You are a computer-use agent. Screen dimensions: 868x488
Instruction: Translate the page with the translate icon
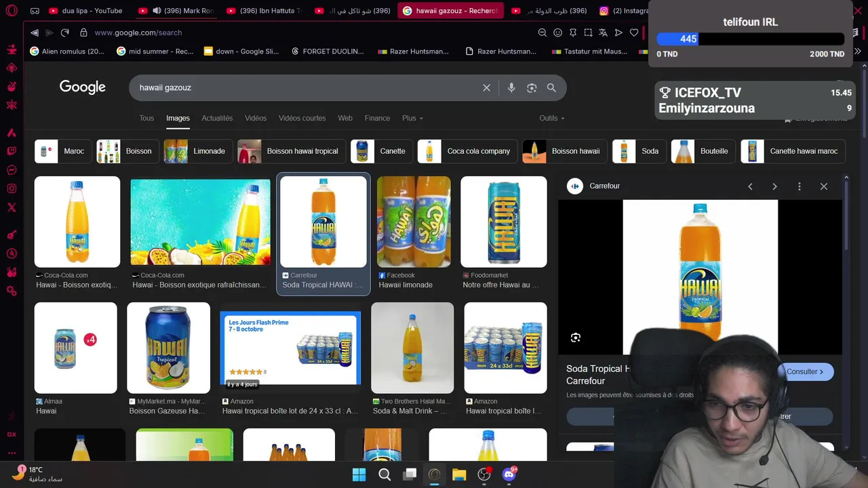(x=603, y=33)
